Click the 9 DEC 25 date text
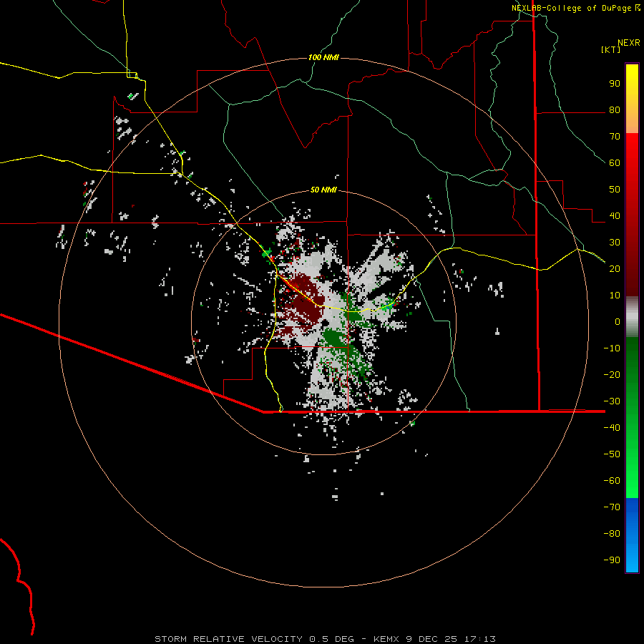Viewport: 644px width, 644px height. [x=431, y=639]
